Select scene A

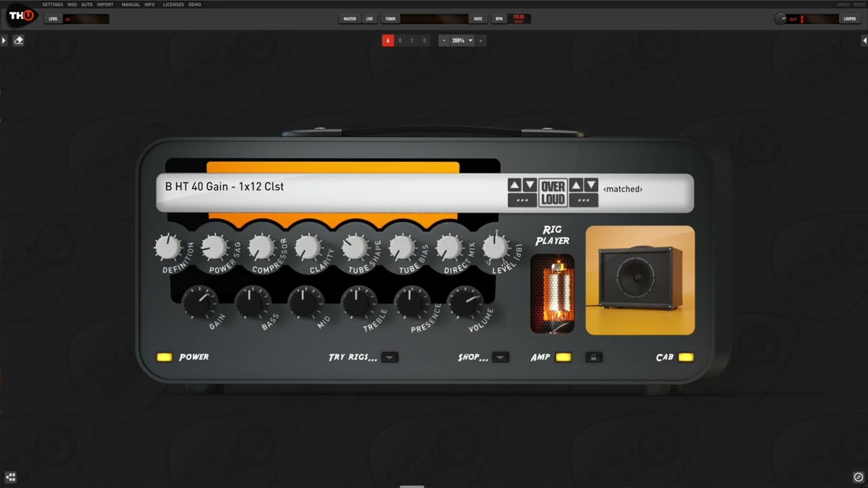coord(388,41)
